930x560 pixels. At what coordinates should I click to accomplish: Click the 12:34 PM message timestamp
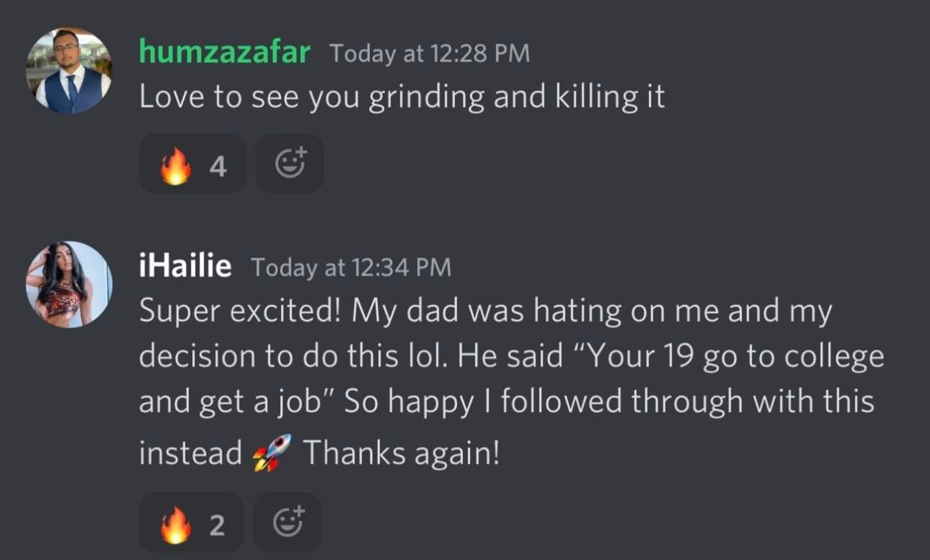(351, 268)
